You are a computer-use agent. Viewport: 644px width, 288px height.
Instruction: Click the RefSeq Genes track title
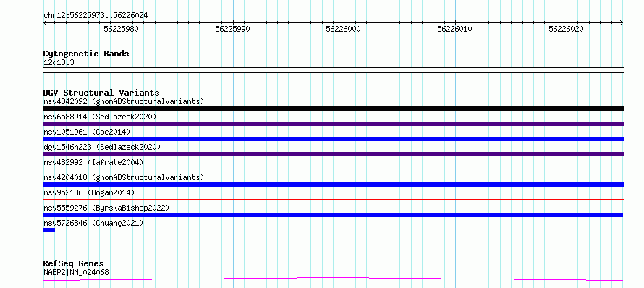(74, 264)
